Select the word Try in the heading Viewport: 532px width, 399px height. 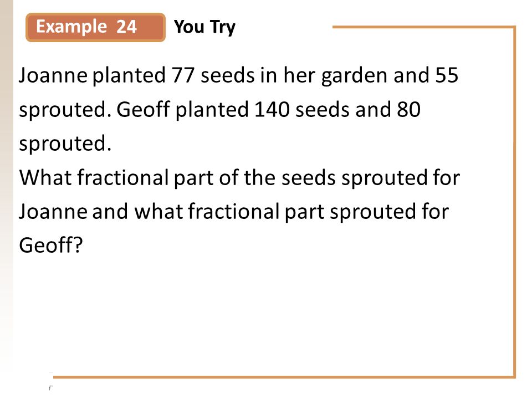[223, 28]
